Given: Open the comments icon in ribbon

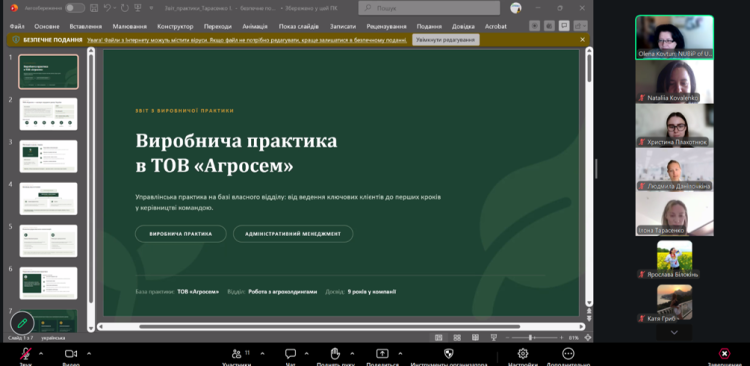Looking at the screenshot, I should tap(565, 26).
